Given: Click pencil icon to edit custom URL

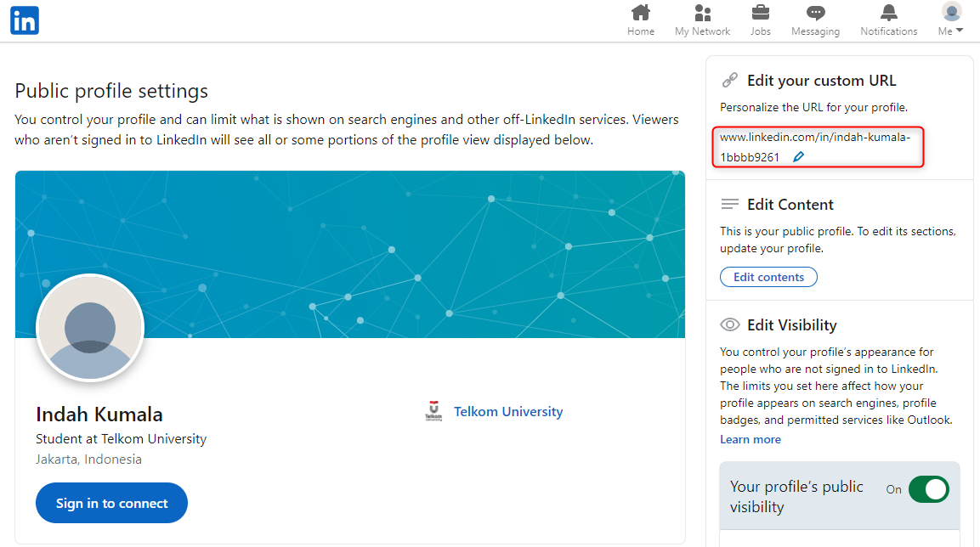Looking at the screenshot, I should point(798,157).
